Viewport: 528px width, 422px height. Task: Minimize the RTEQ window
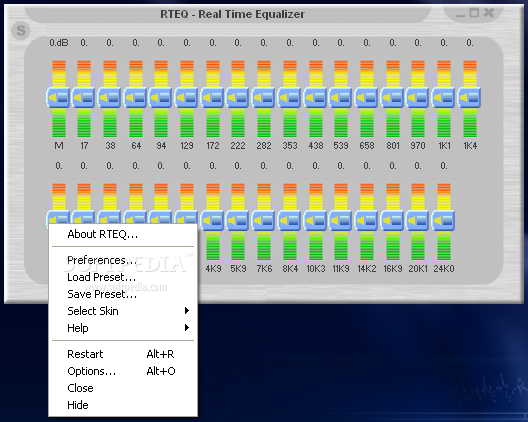(x=460, y=15)
